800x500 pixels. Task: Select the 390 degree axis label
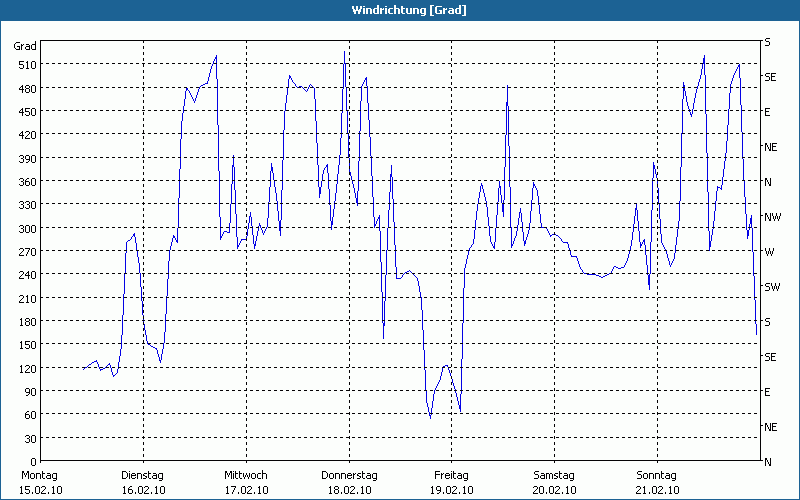point(29,158)
